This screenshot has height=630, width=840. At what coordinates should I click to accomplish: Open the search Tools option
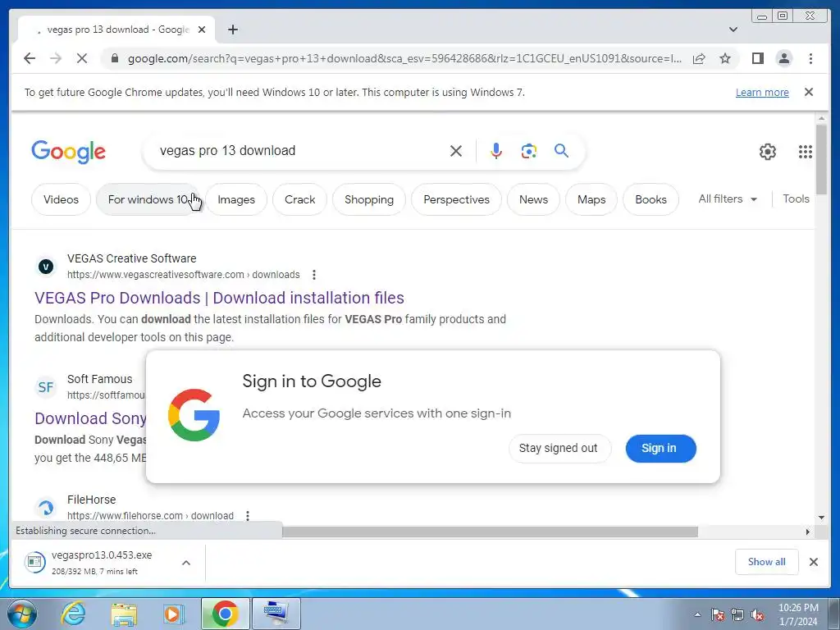[796, 199]
